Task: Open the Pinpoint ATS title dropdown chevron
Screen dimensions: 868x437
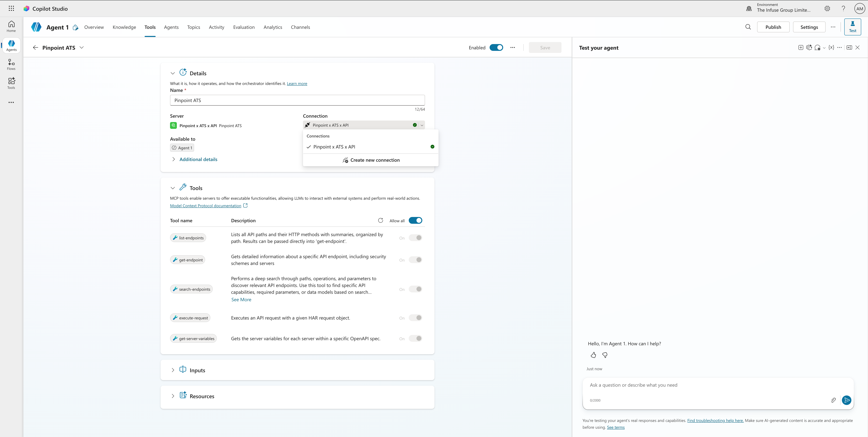Action: [82, 47]
